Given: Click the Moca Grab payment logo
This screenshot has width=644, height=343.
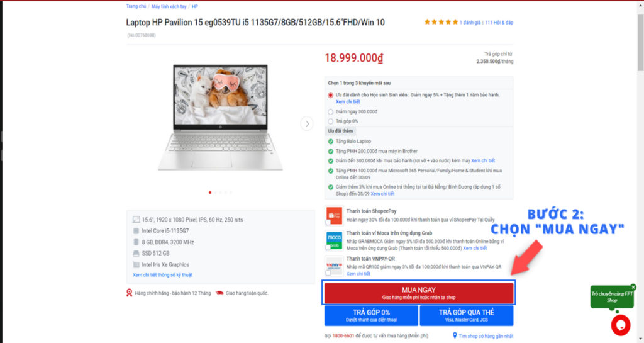Looking at the screenshot, I should (x=334, y=240).
